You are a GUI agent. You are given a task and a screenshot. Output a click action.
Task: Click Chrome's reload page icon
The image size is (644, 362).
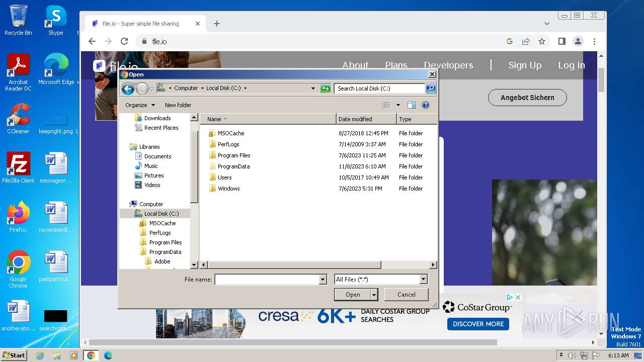124,41
